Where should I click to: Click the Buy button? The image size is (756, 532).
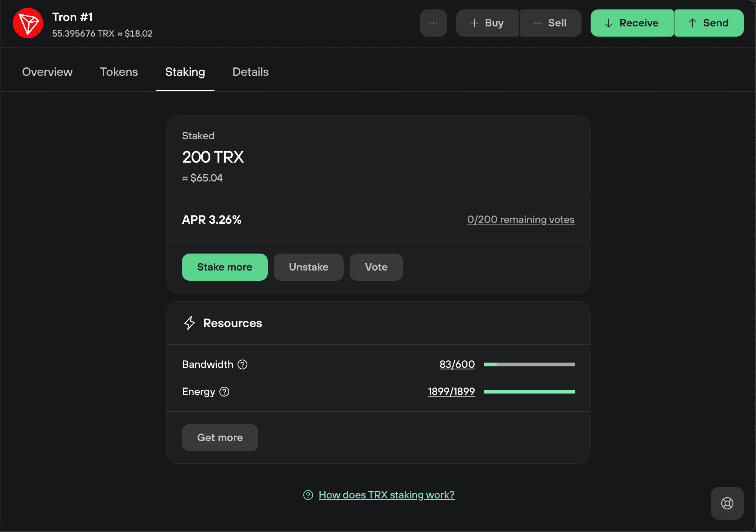coord(487,23)
